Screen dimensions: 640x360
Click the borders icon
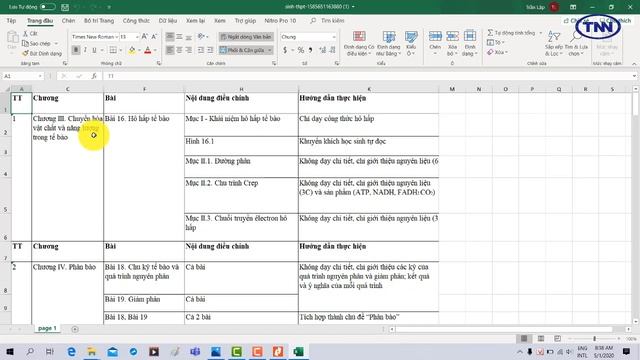click(x=113, y=50)
